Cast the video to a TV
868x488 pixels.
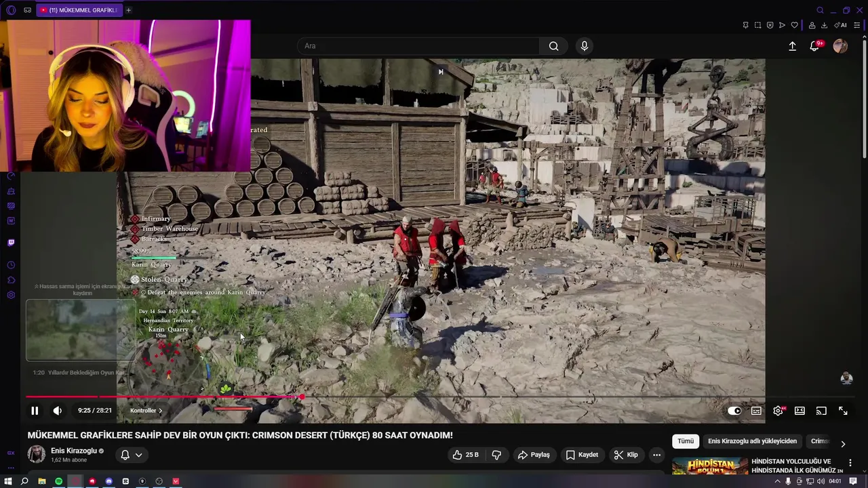(821, 411)
